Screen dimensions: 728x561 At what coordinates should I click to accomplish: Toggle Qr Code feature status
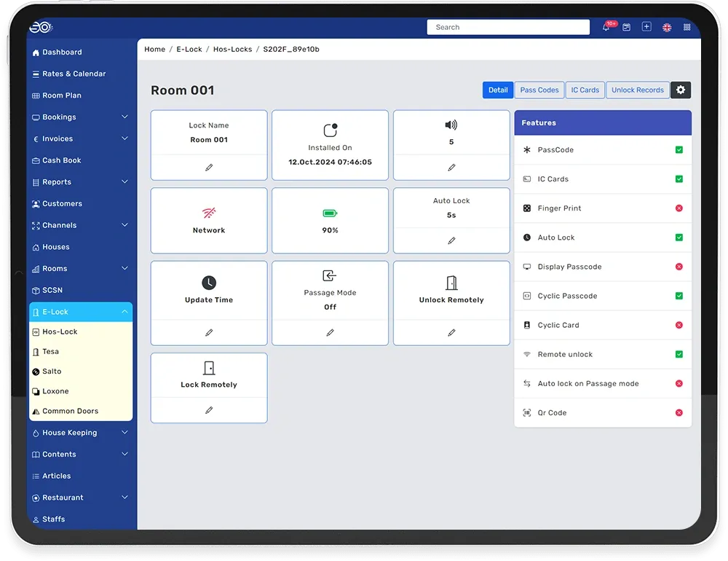[678, 412]
